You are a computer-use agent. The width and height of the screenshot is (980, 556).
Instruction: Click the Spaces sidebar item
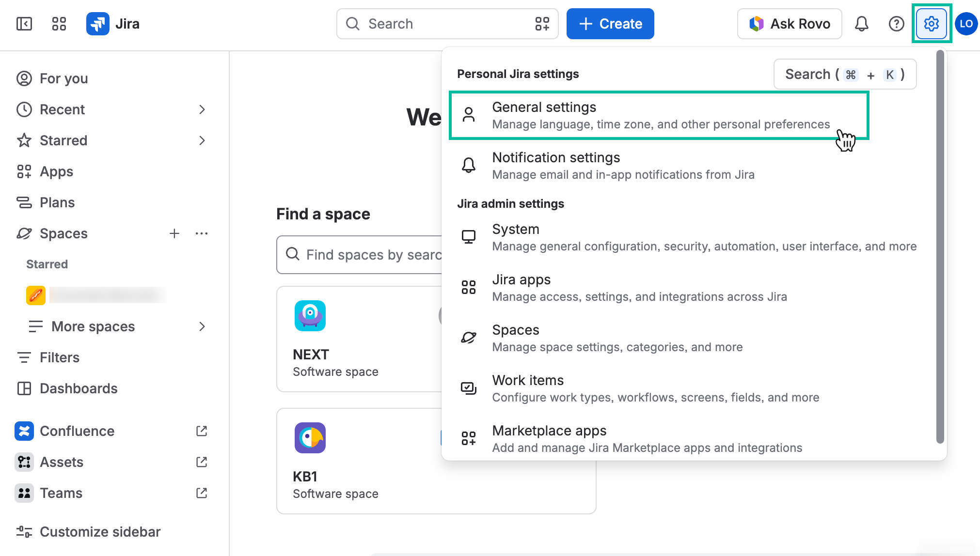pyautogui.click(x=63, y=233)
